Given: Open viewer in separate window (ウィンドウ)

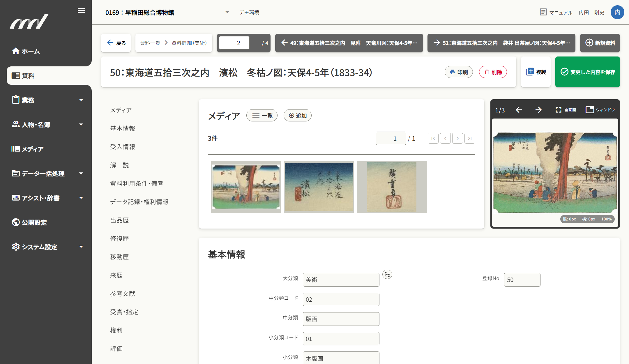Looking at the screenshot, I should pyautogui.click(x=600, y=110).
